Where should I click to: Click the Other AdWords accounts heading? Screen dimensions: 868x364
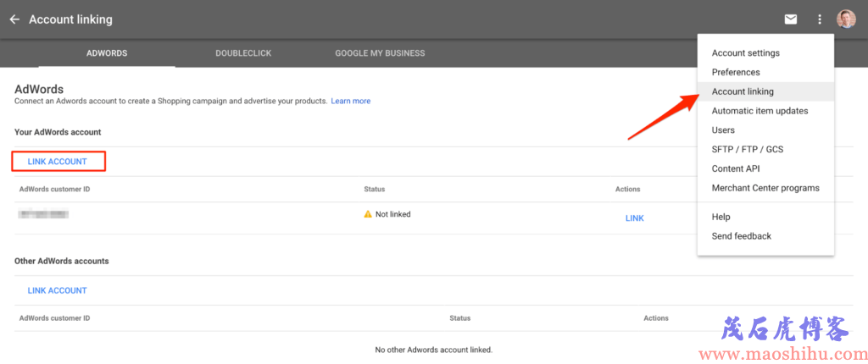pyautogui.click(x=61, y=261)
